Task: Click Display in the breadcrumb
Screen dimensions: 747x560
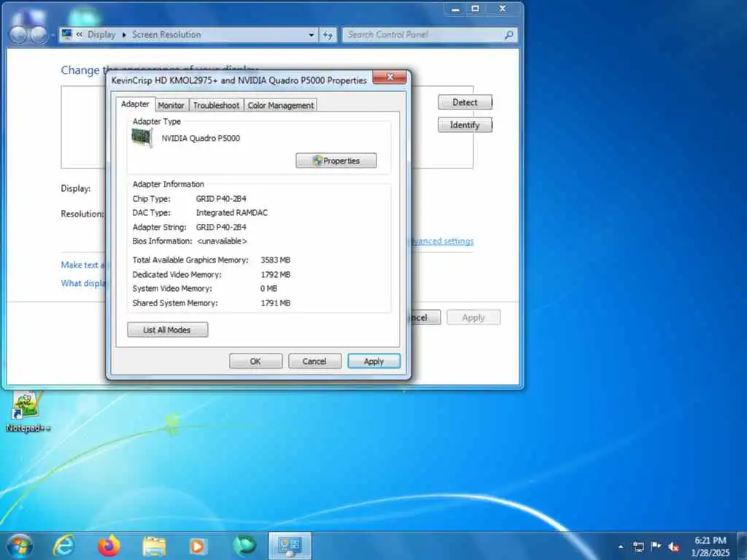Action: pos(101,34)
